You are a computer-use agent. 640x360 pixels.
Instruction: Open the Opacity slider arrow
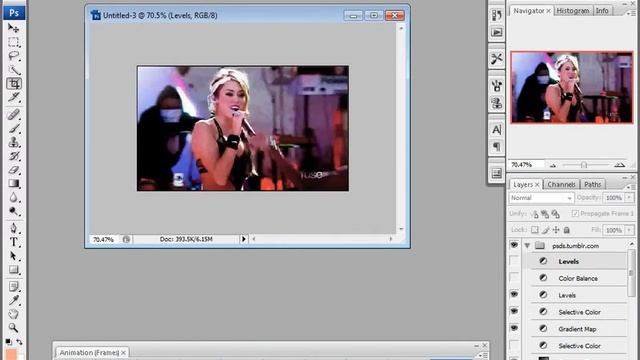pyautogui.click(x=629, y=198)
